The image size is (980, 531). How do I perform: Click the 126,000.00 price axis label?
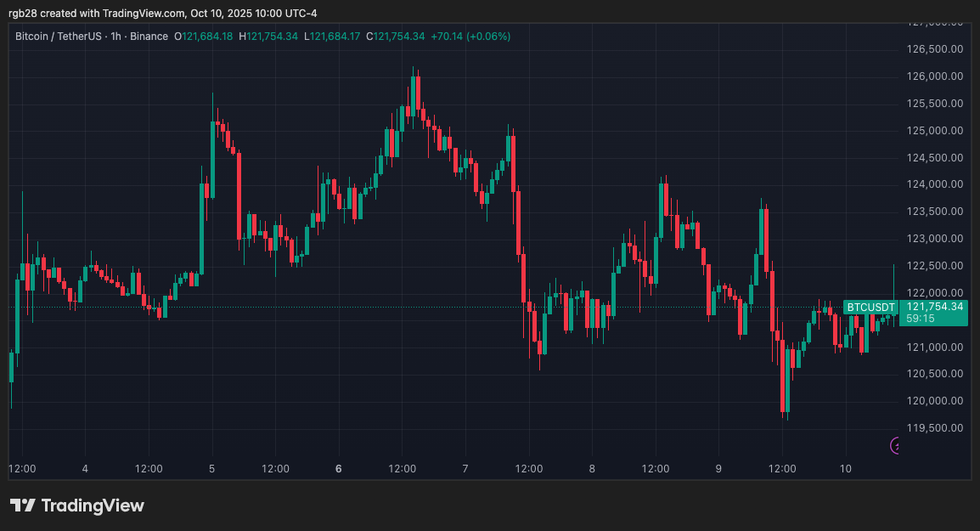tap(934, 76)
